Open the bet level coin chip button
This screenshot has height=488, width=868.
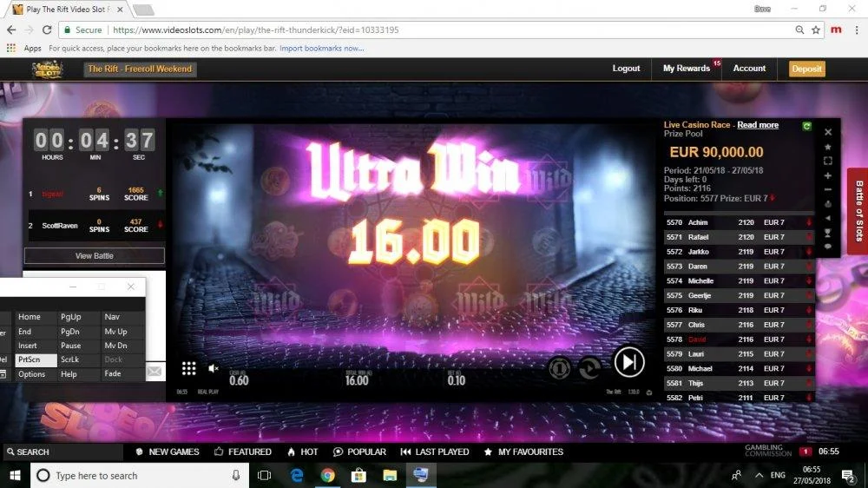[x=560, y=368]
